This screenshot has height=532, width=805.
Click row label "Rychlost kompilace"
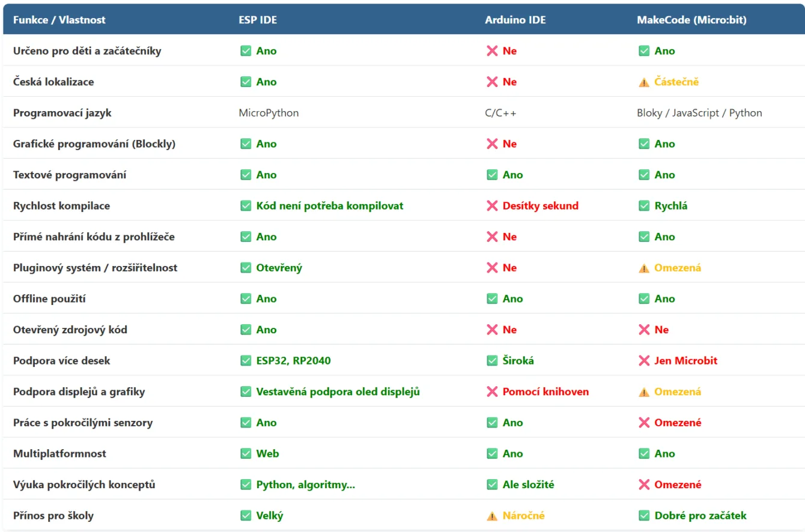click(61, 206)
